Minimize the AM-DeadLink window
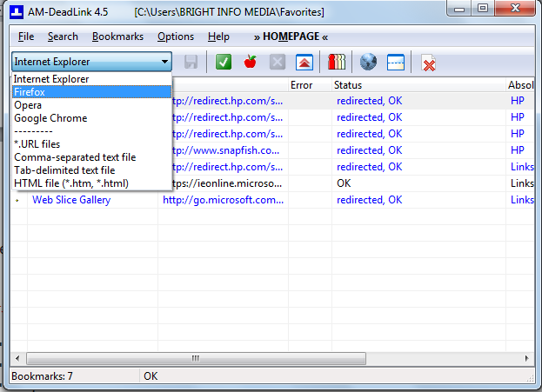This screenshot has height=392, width=542. [x=459, y=9]
